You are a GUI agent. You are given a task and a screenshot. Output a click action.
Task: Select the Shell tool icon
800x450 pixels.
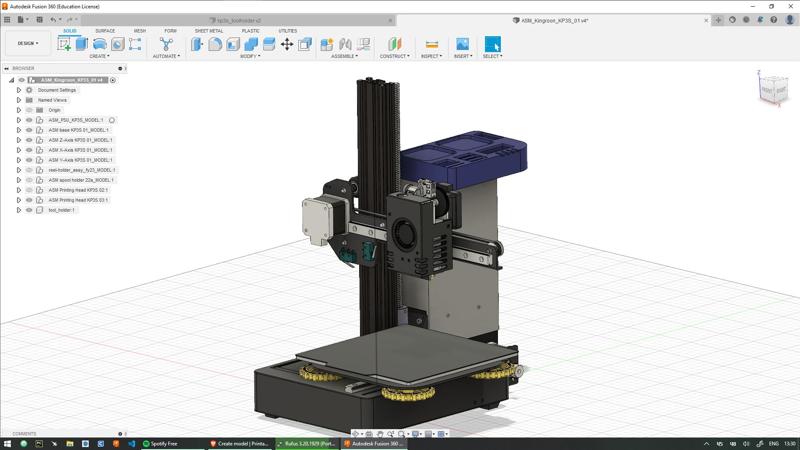233,44
